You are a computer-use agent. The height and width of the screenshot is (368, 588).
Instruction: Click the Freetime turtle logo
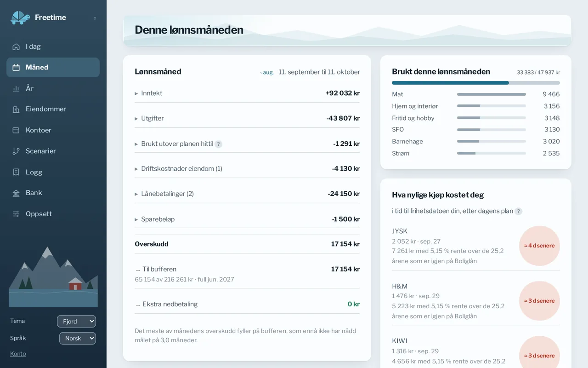20,17
